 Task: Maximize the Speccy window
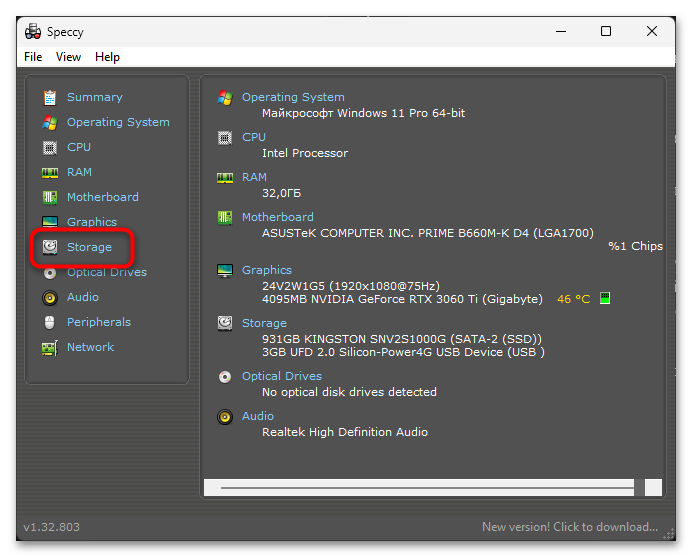pyautogui.click(x=606, y=31)
